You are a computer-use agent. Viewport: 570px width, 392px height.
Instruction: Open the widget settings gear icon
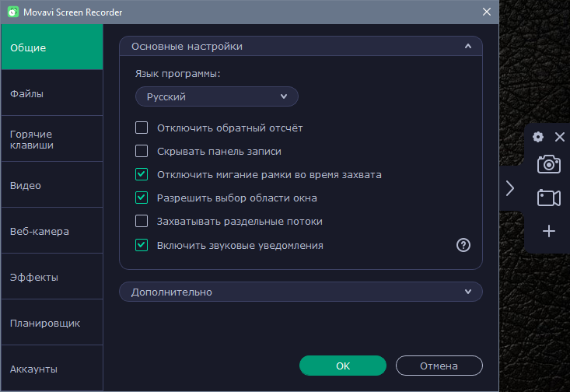tap(538, 137)
